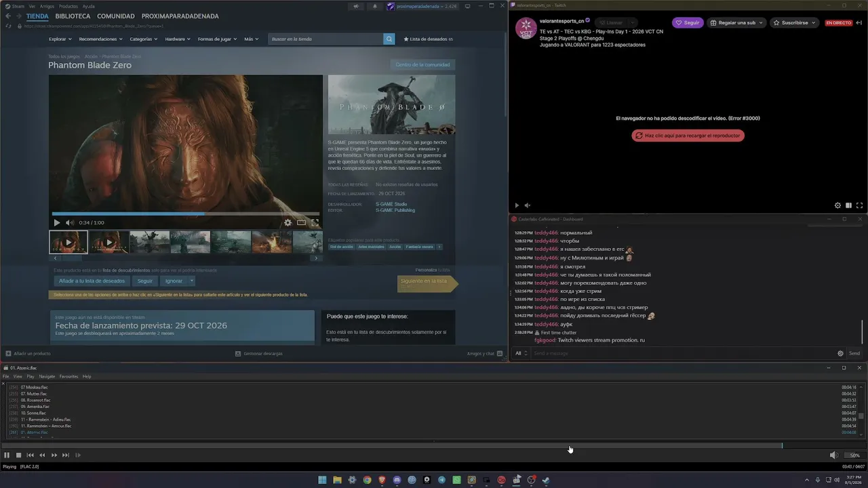Play the Steam trailer video
The width and height of the screenshot is (868, 488).
[57, 222]
